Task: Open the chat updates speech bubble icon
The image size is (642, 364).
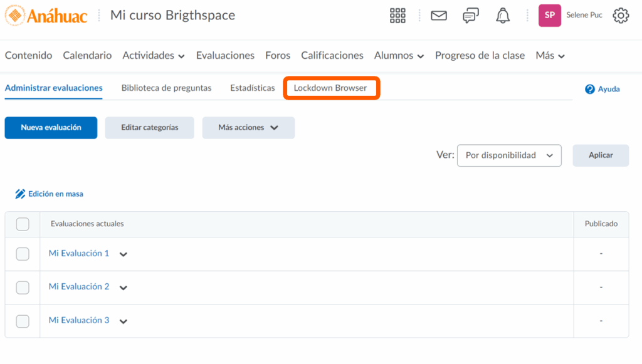Action: tap(471, 16)
